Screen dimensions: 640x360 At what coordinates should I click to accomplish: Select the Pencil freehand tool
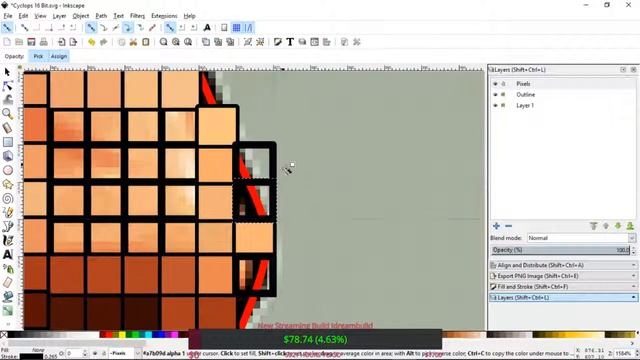pyautogui.click(x=7, y=213)
